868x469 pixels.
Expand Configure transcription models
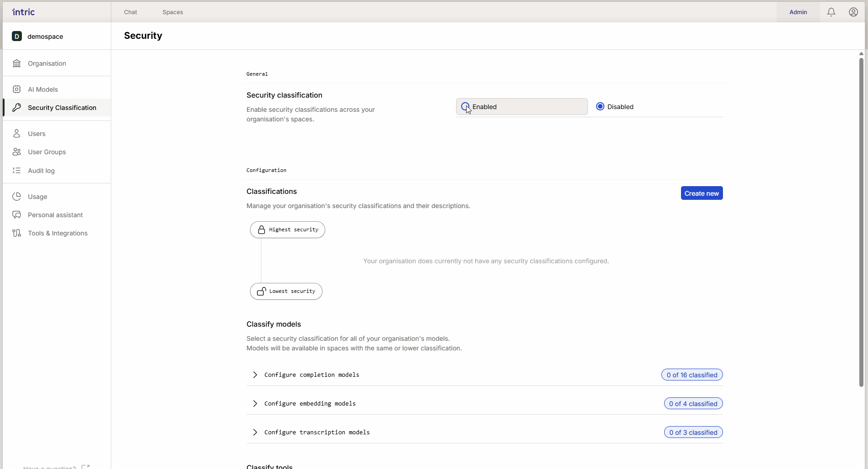255,433
